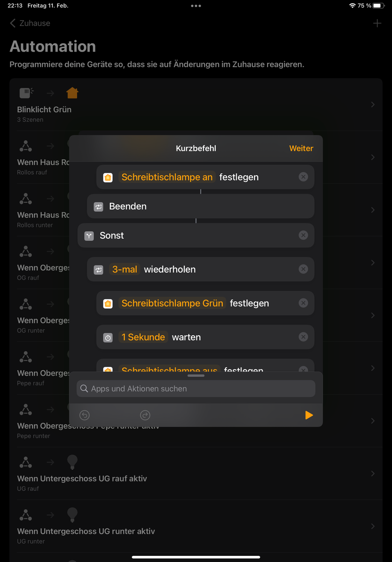Add a new automation with plus icon

(377, 23)
